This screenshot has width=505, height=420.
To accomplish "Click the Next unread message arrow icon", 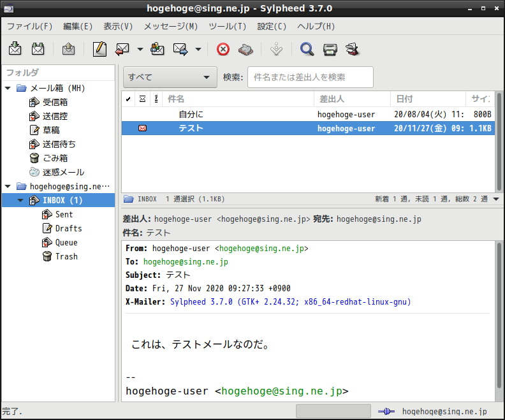I will (276, 49).
